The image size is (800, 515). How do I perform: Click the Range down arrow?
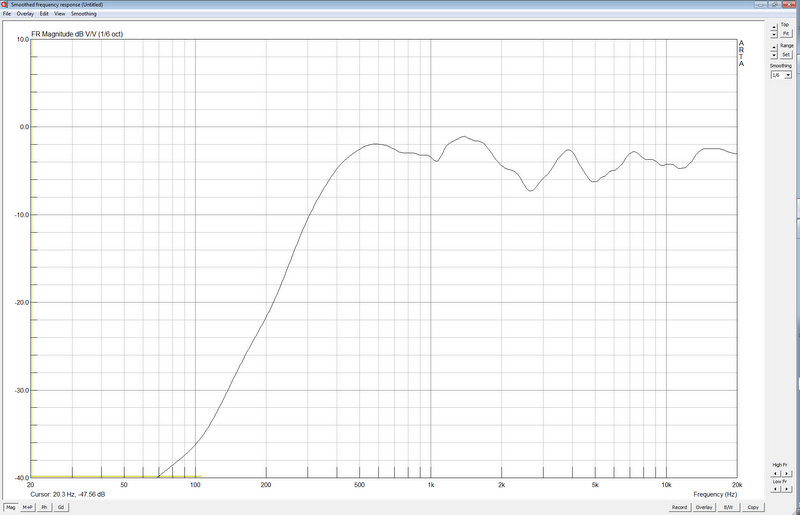click(x=772, y=55)
